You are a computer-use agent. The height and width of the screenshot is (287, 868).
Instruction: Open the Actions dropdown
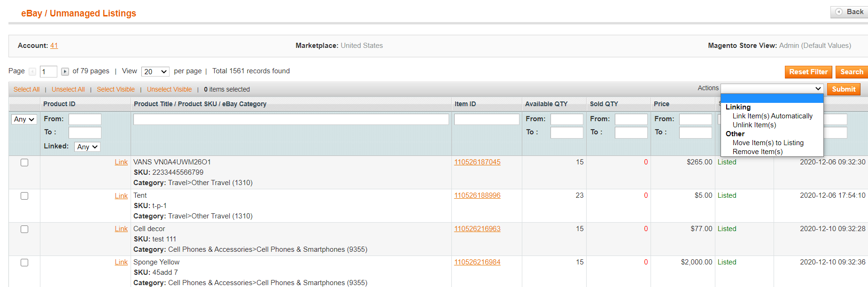(x=772, y=88)
